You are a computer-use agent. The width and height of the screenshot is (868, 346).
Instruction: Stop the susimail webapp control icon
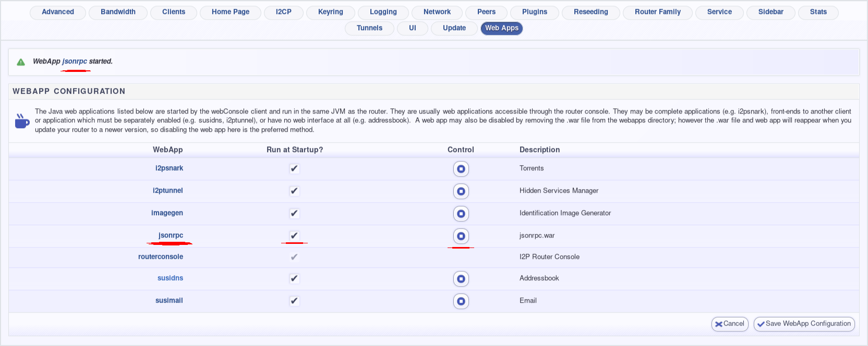click(x=461, y=301)
